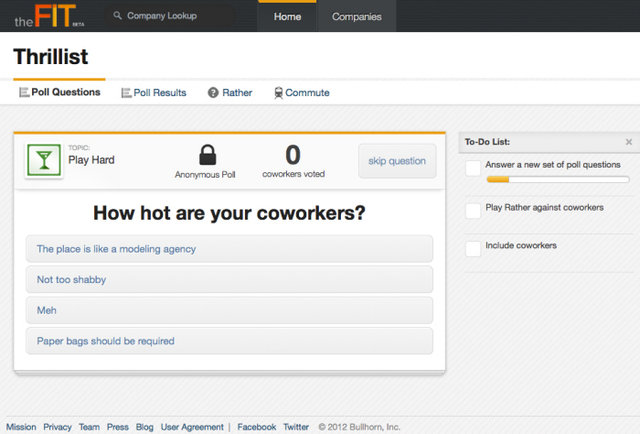
Task: Open the Facebook footer link
Action: [x=257, y=427]
